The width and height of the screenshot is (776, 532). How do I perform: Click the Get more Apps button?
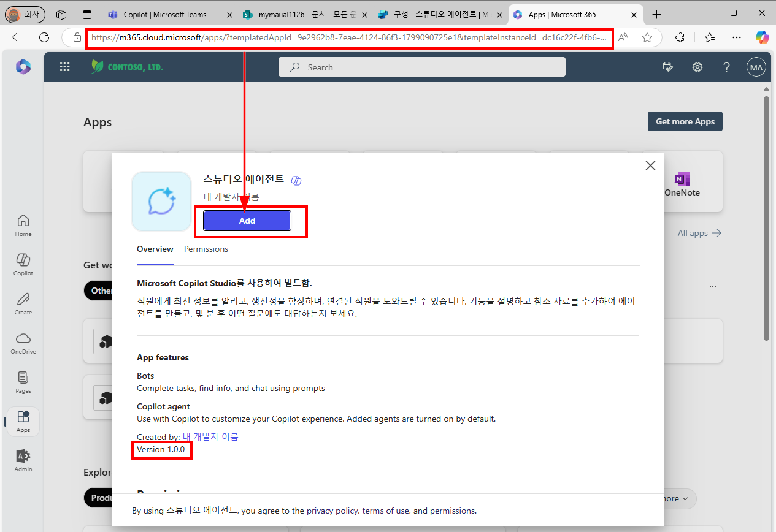point(685,121)
